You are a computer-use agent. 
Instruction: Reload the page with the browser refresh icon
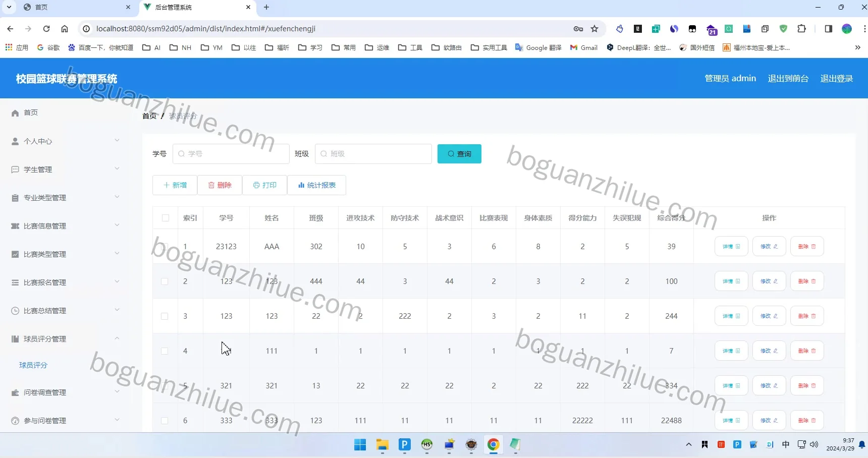(x=46, y=29)
